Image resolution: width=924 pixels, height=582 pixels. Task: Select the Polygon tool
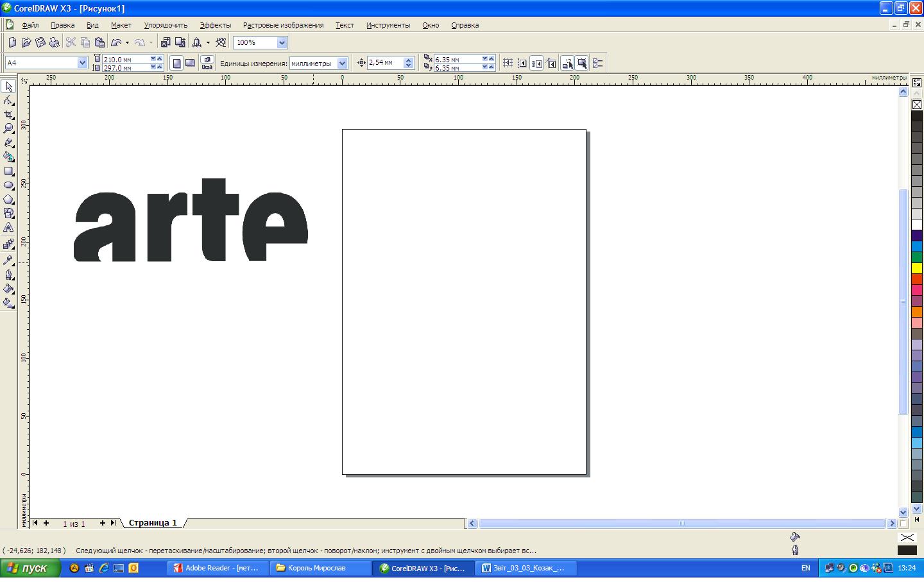(x=8, y=200)
